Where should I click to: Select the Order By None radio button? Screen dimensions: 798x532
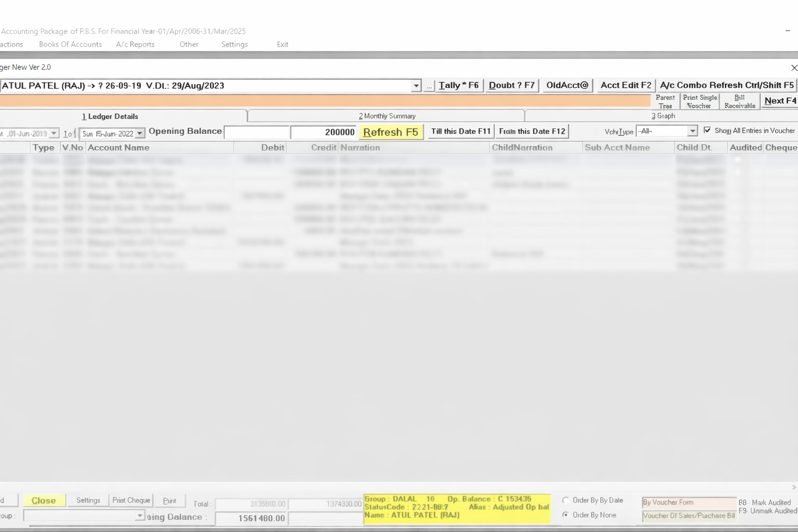[x=565, y=515]
